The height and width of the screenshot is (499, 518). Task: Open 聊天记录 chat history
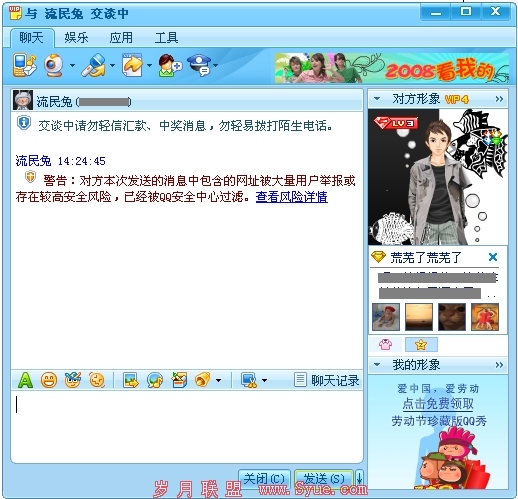pyautogui.click(x=327, y=380)
